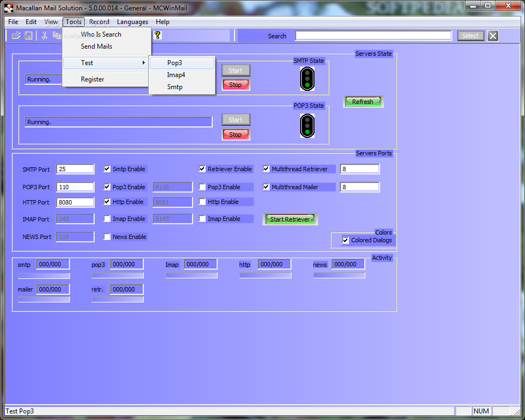The width and height of the screenshot is (525, 420).
Task: Click the Test Pop3 status bar text
Action: click(20, 411)
